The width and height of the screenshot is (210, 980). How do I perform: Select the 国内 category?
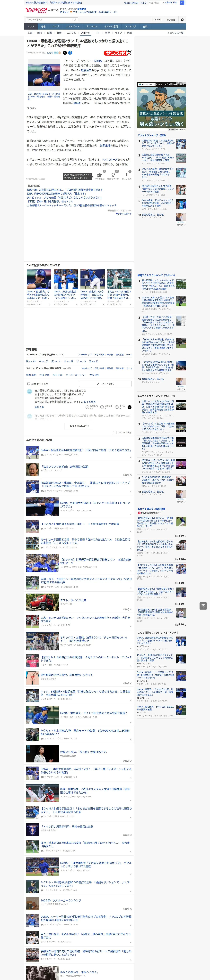(39, 33)
